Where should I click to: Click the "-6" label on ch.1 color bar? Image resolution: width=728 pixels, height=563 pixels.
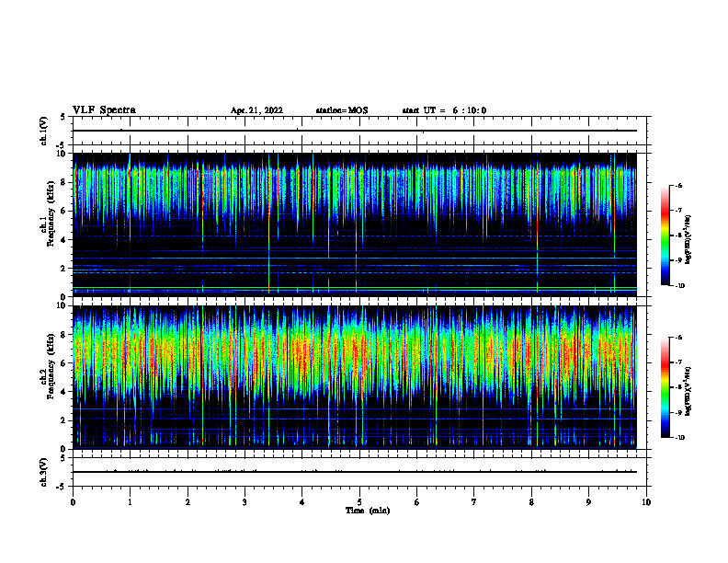[x=678, y=185]
